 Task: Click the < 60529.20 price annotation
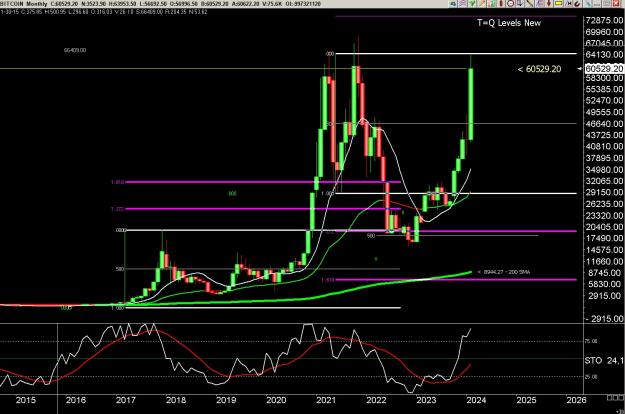(x=539, y=69)
